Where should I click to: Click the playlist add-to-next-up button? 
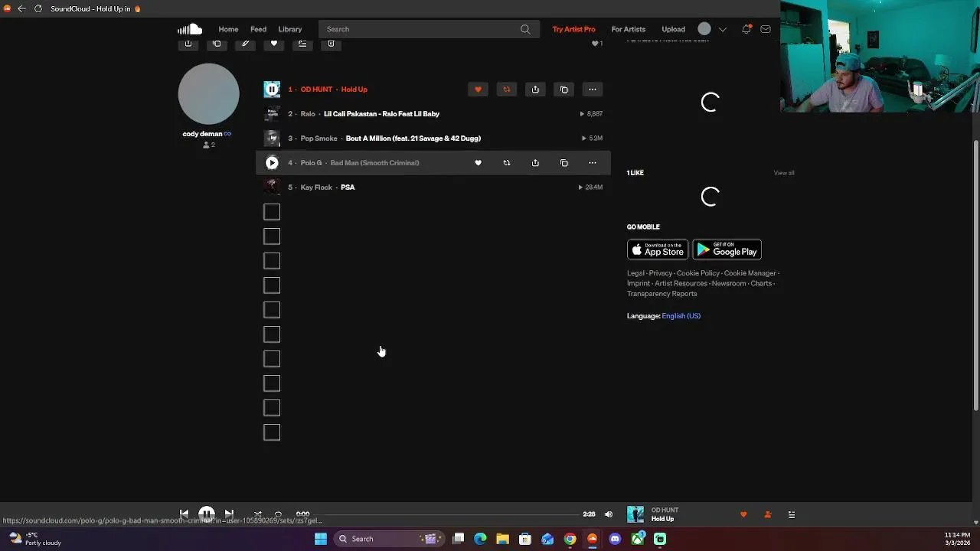click(302, 44)
